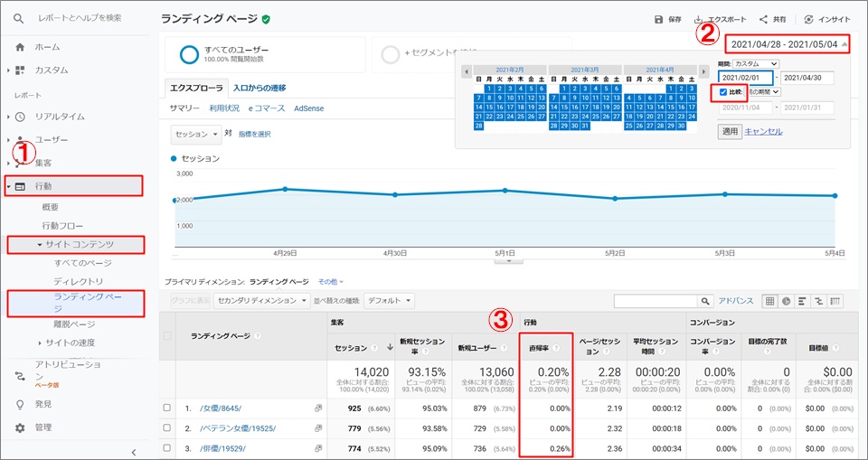Check the /俳優/19529/ row checkbox
Screen dimensions: 868x460
[x=167, y=448]
